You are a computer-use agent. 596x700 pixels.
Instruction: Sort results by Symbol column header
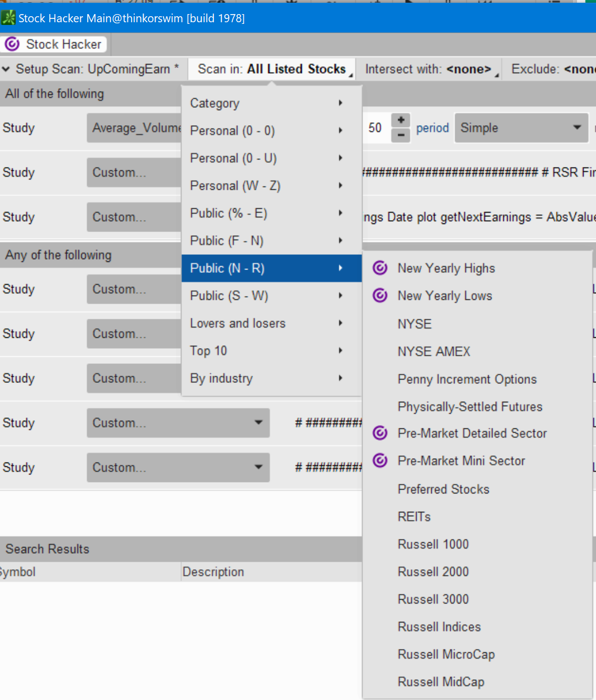pyautogui.click(x=90, y=571)
